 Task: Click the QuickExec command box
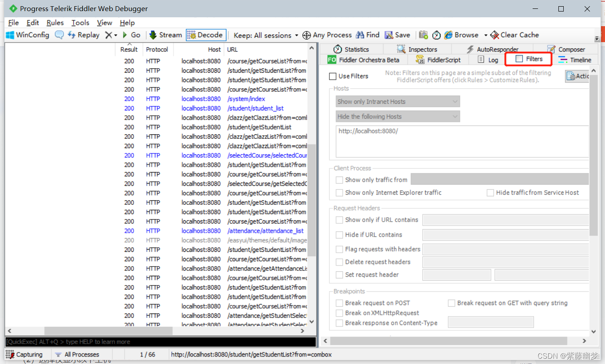point(161,342)
